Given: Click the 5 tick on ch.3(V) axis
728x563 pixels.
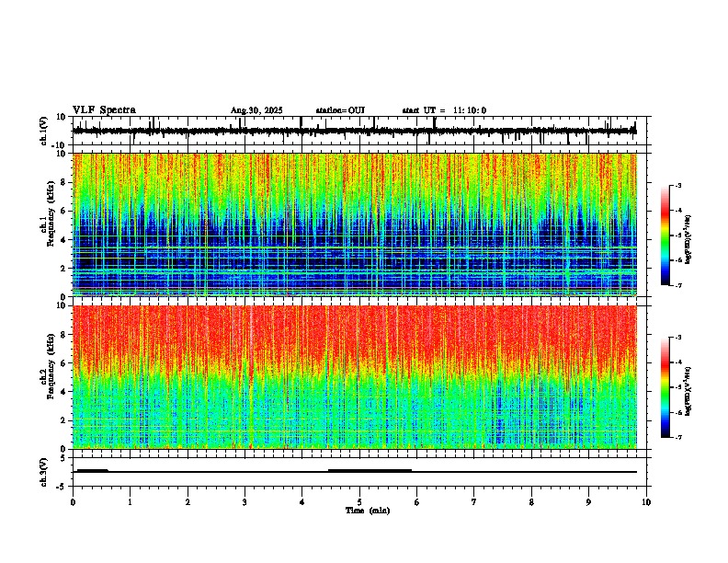Looking at the screenshot, I should (x=63, y=458).
